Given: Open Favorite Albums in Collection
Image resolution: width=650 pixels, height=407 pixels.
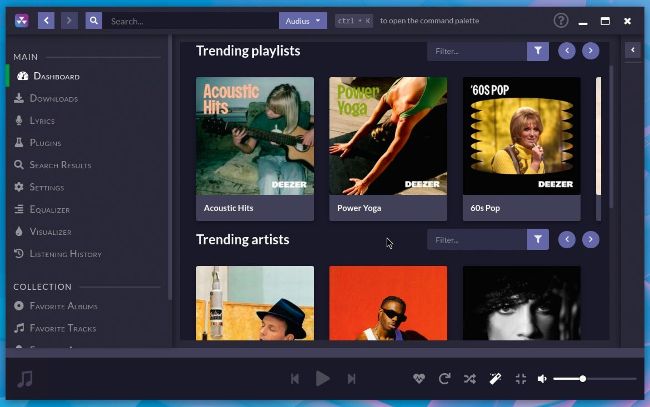Looking at the screenshot, I should point(56,306).
